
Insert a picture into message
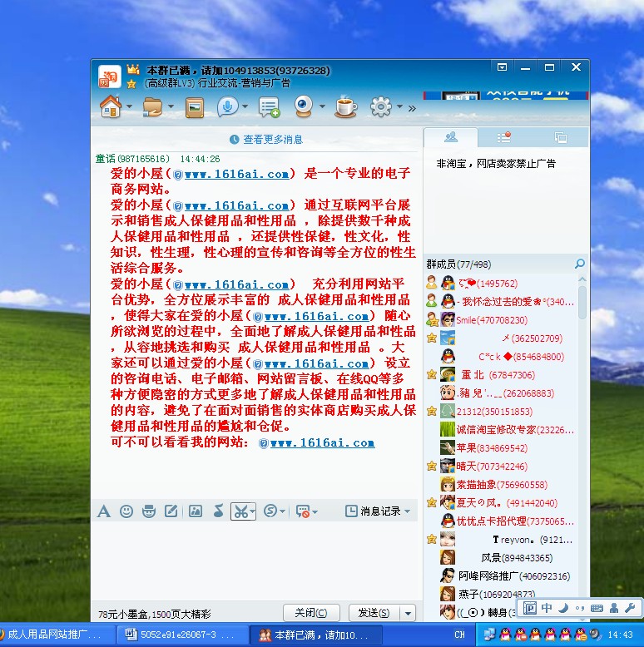coord(196,511)
